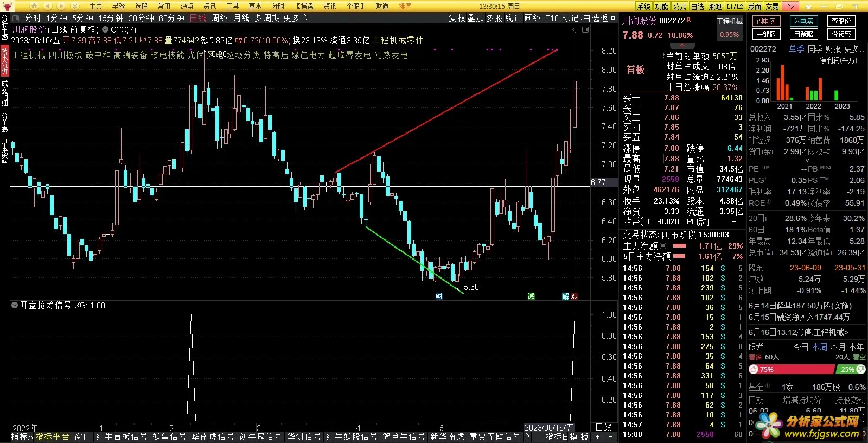The image size is (868, 443).
Task: Click the double-chevron down toolbar icon
Action: (74, 6)
